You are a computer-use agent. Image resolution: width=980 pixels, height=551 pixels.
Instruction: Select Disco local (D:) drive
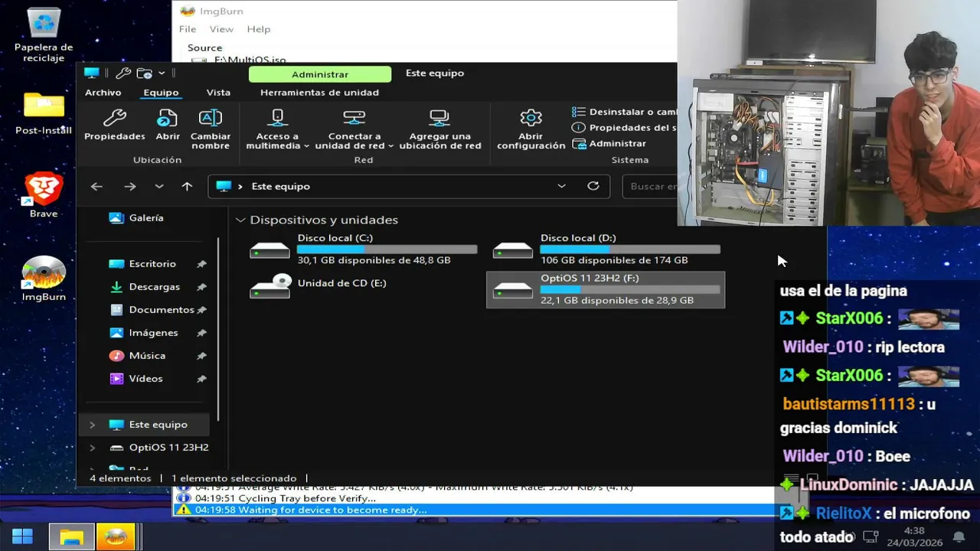pos(606,249)
